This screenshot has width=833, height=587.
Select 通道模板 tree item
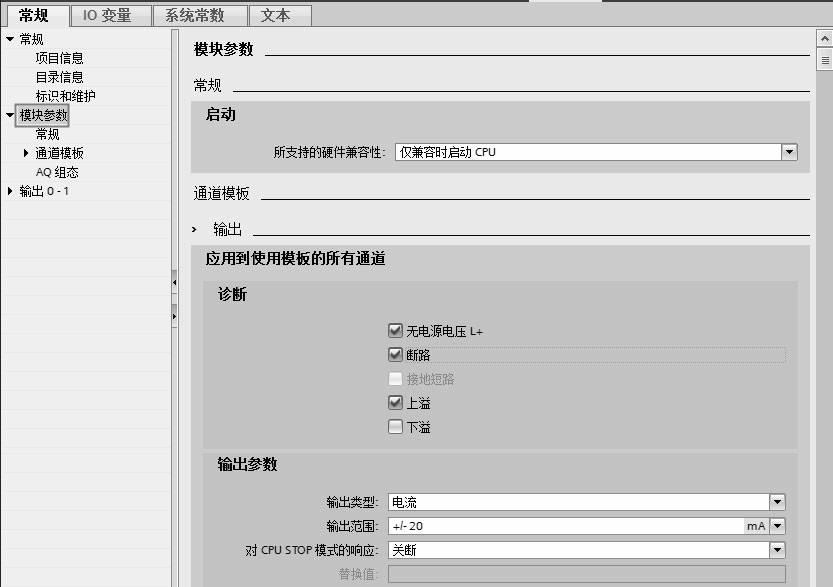(x=59, y=153)
